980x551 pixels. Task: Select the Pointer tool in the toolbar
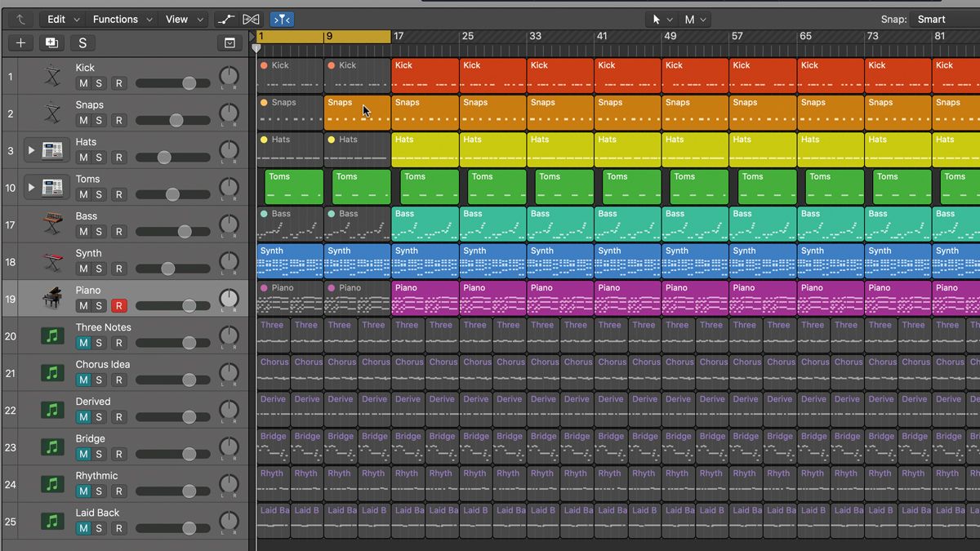click(658, 19)
